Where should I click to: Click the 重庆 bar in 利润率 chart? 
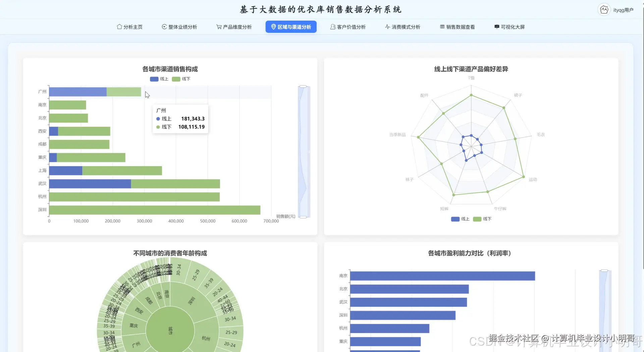click(x=385, y=342)
